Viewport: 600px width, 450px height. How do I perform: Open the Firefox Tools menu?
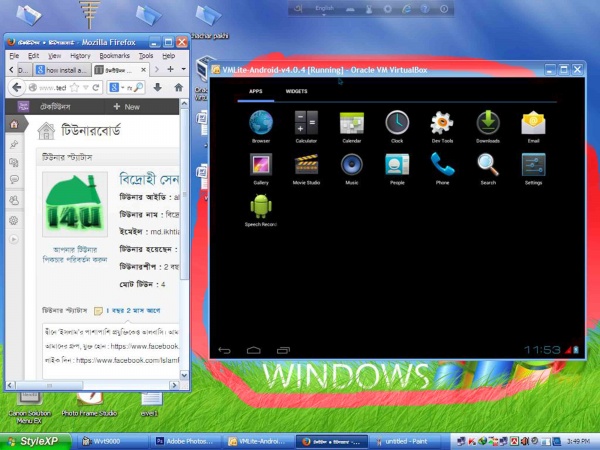[x=146, y=56]
